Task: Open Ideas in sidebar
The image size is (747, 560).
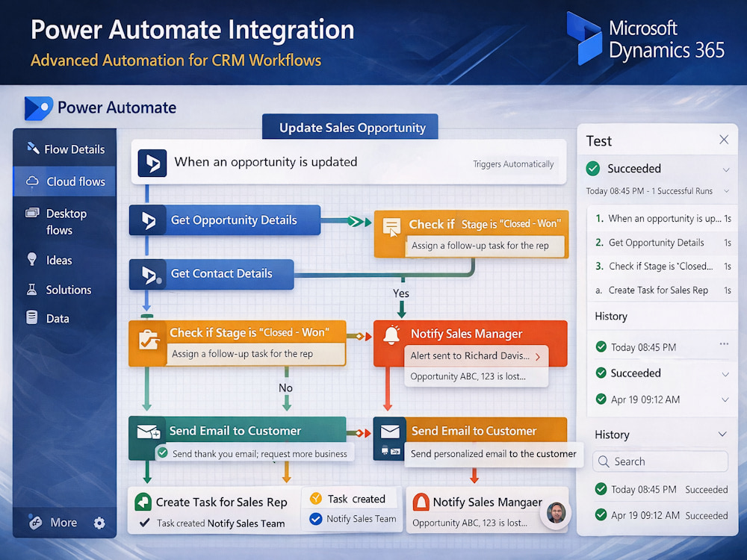Action: pos(65,260)
